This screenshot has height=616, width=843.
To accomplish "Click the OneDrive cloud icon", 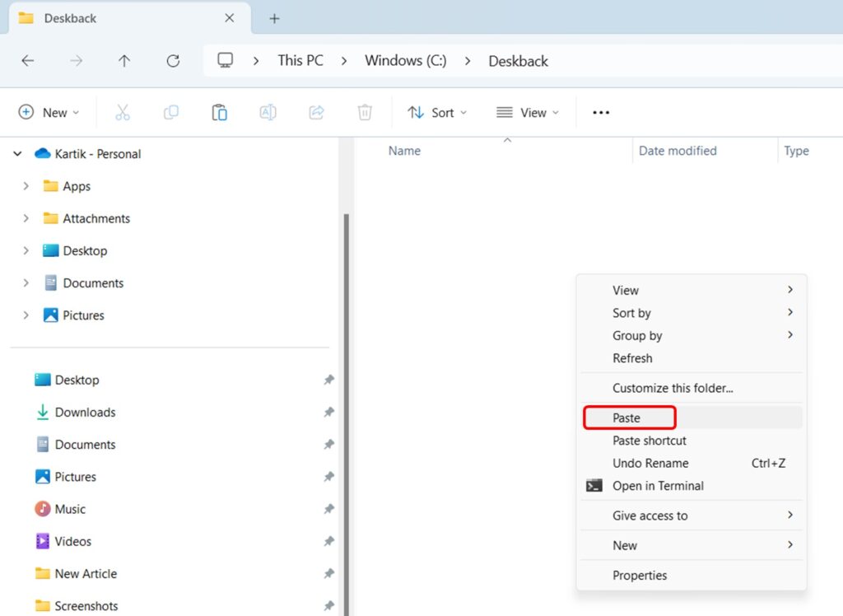I will [43, 153].
